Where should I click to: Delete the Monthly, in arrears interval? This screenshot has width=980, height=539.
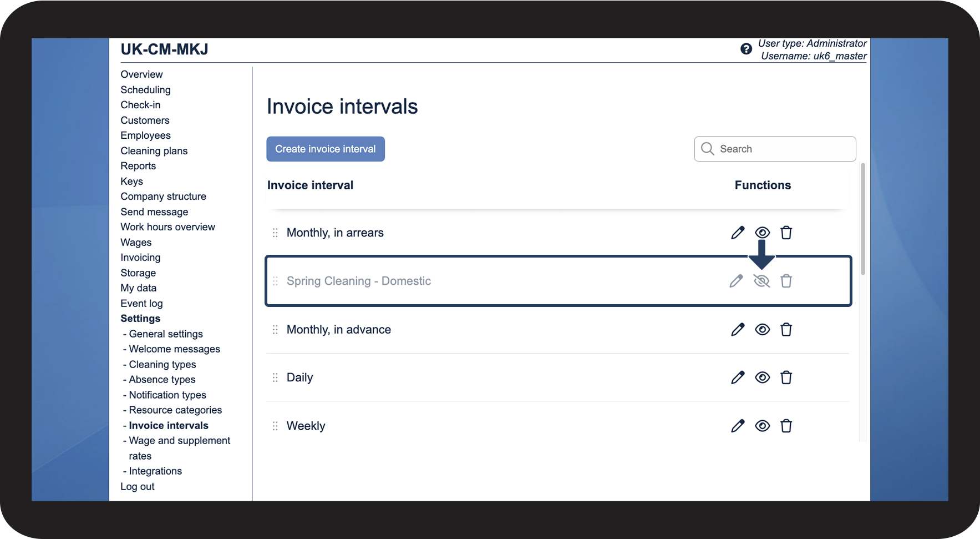click(x=786, y=233)
